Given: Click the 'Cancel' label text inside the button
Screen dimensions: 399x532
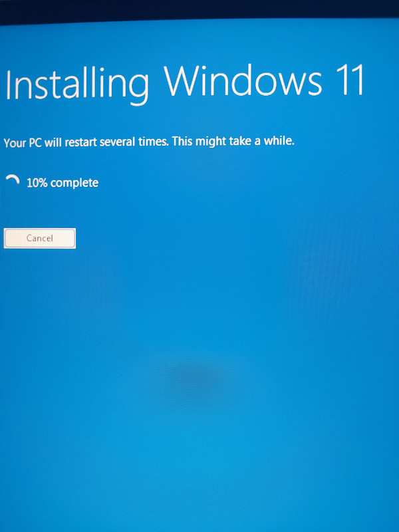Looking at the screenshot, I should click(40, 238).
